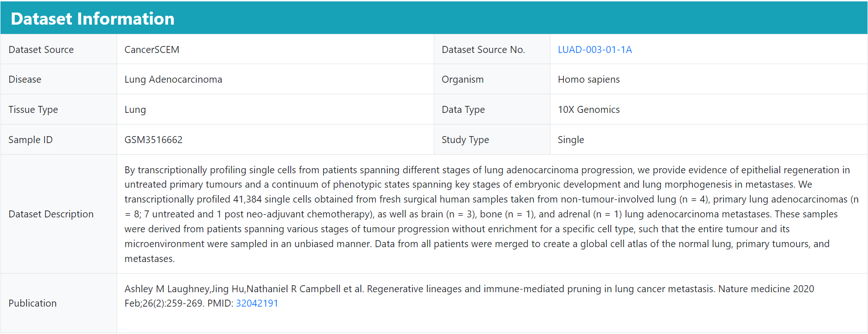
Task: Open the LUAD-003-01-1A dataset link
Action: [594, 50]
